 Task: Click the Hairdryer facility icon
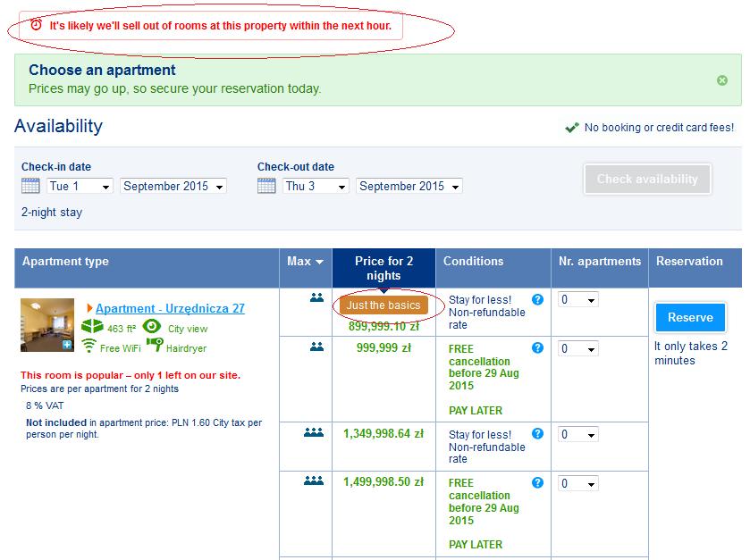[x=155, y=345]
